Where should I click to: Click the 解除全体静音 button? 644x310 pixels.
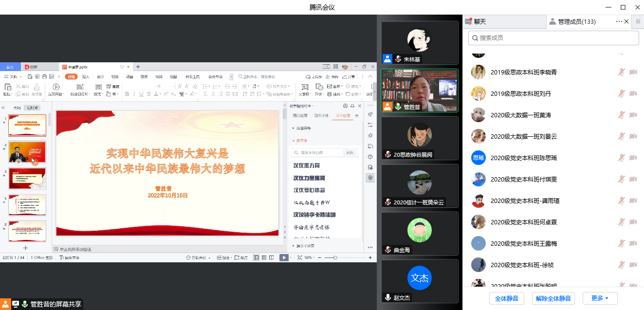(x=553, y=298)
